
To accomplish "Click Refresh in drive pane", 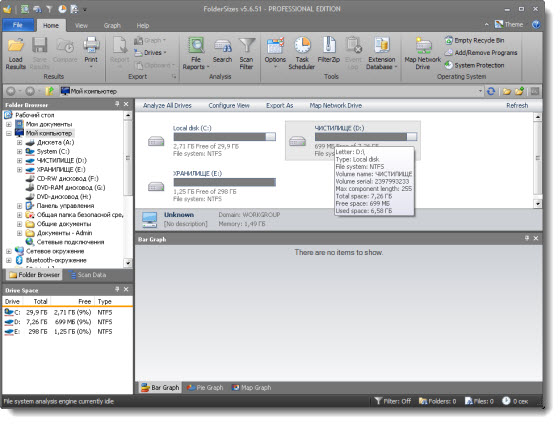I will point(517,106).
